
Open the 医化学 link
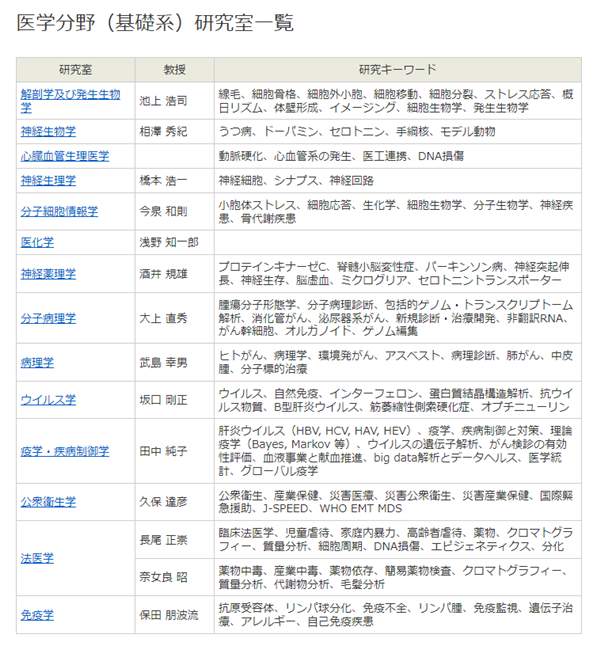coord(37,242)
